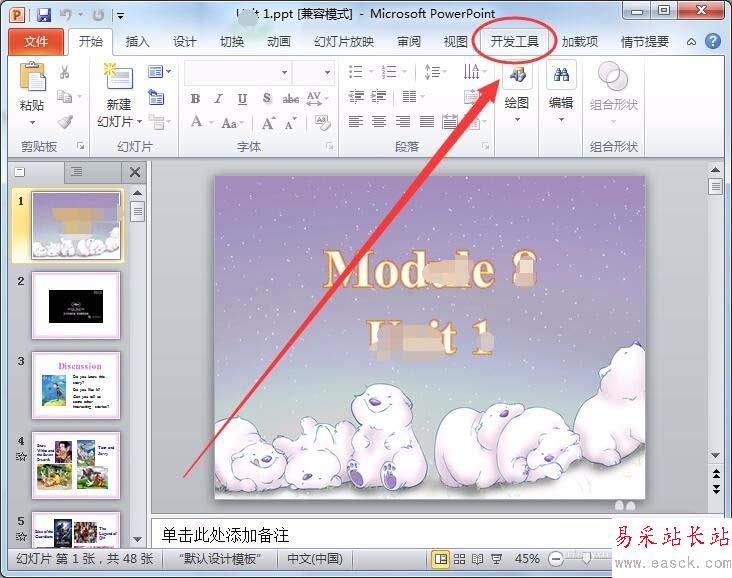Open the line spacing dropdown

pyautogui.click(x=435, y=72)
